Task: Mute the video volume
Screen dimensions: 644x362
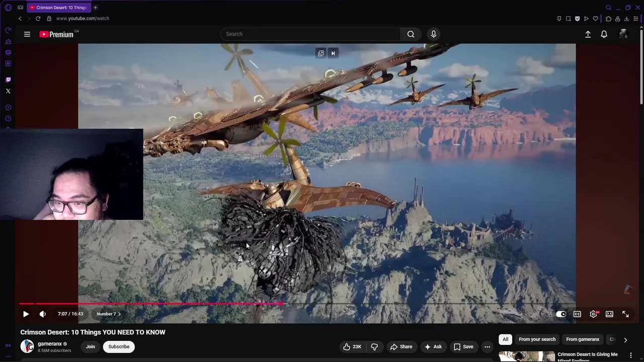Action: [x=43, y=314]
